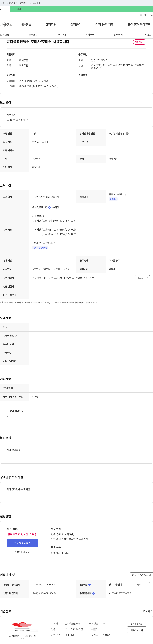Click the 기간의 정함이 없는 근로계약 table cell
Screen dimensions: 153x644
point(46,197)
